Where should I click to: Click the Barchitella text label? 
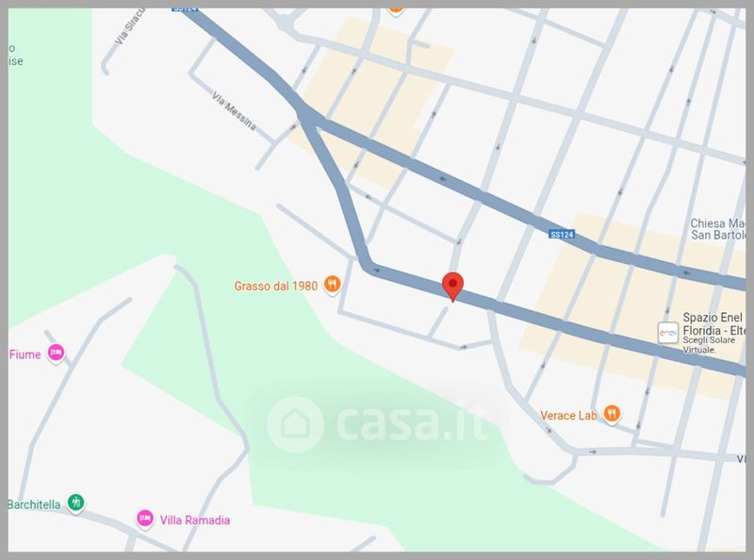[34, 504]
